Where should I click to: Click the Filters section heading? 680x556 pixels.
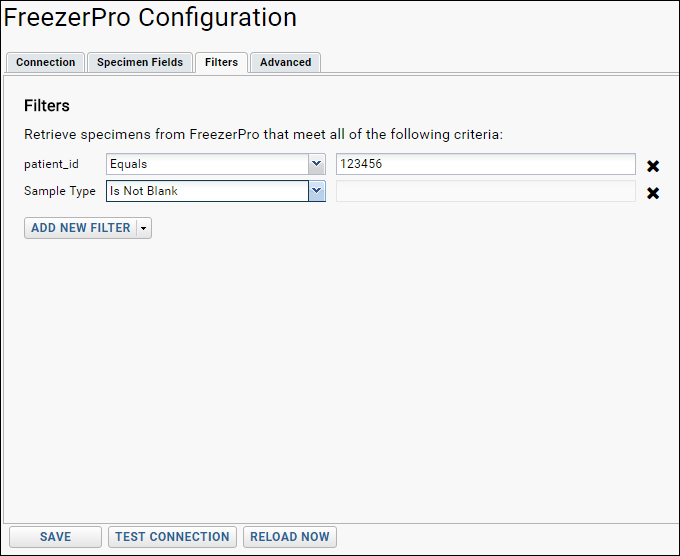point(47,106)
